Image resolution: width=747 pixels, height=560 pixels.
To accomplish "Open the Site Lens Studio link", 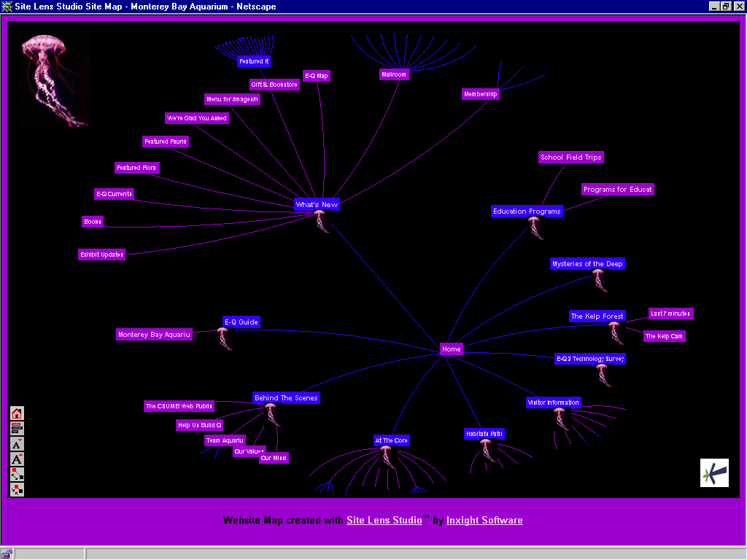I will [384, 520].
